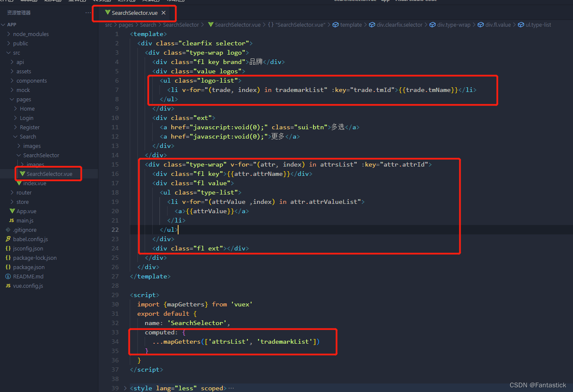The image size is (573, 392).
Task: Click the <ul class="logo-list"> code line
Action: tap(201, 81)
